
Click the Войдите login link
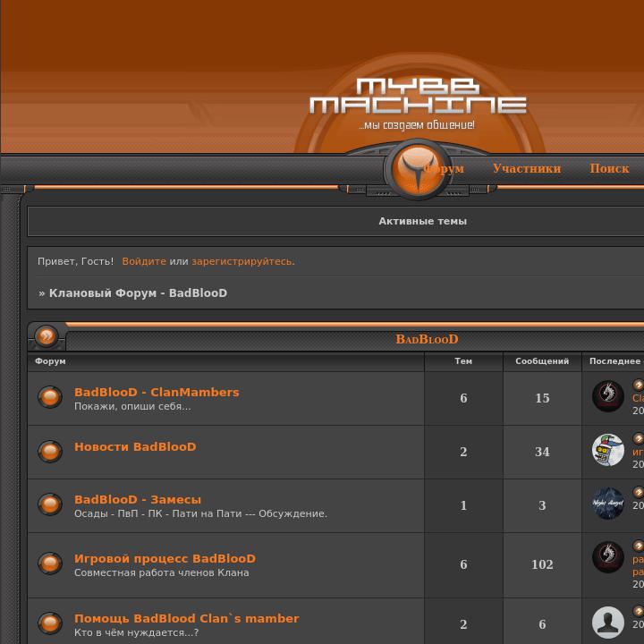coord(144,261)
